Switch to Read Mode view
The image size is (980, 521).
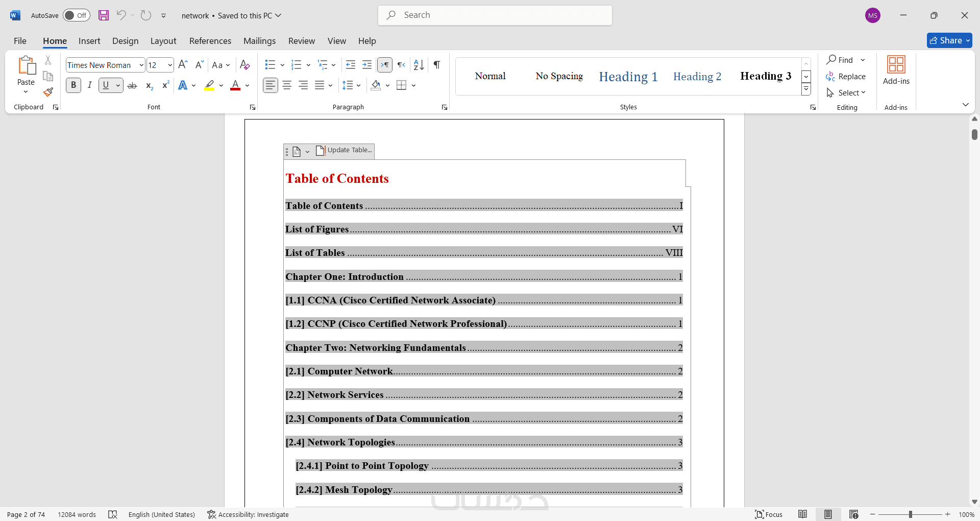point(802,514)
